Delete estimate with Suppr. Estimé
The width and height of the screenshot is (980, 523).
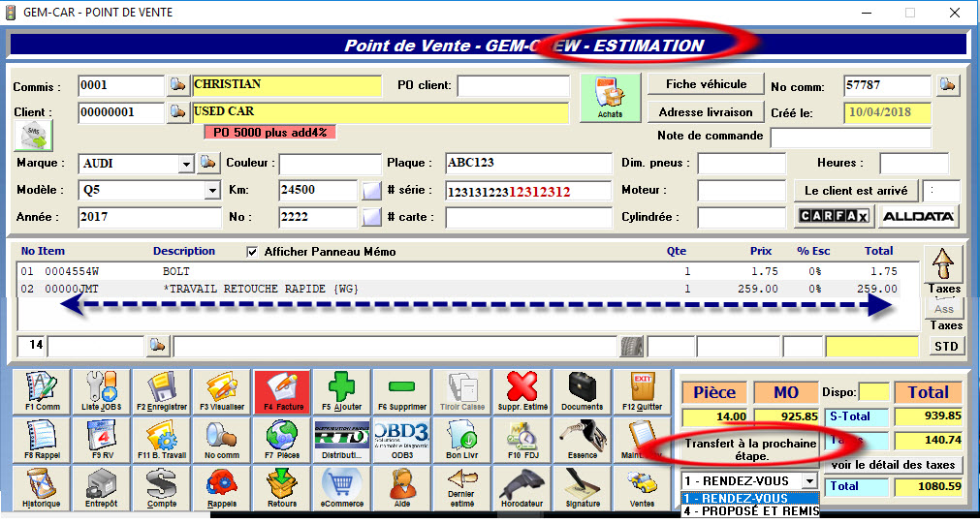(522, 391)
